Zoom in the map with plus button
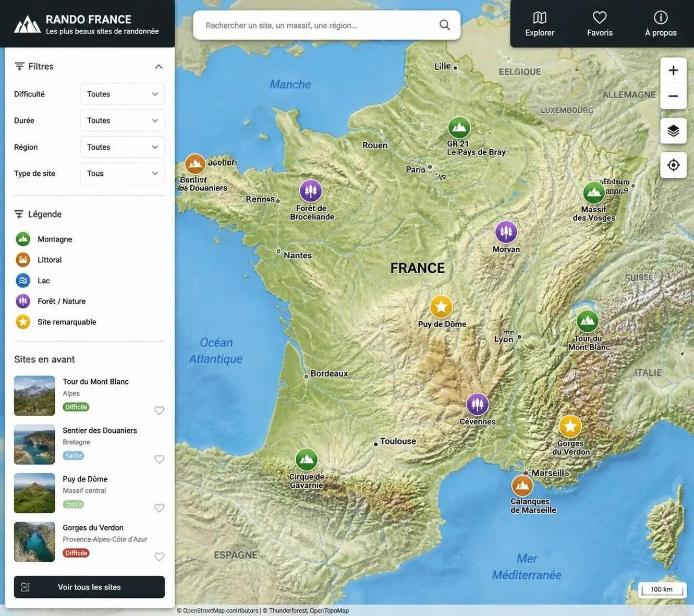Image resolution: width=694 pixels, height=616 pixels. tap(673, 70)
